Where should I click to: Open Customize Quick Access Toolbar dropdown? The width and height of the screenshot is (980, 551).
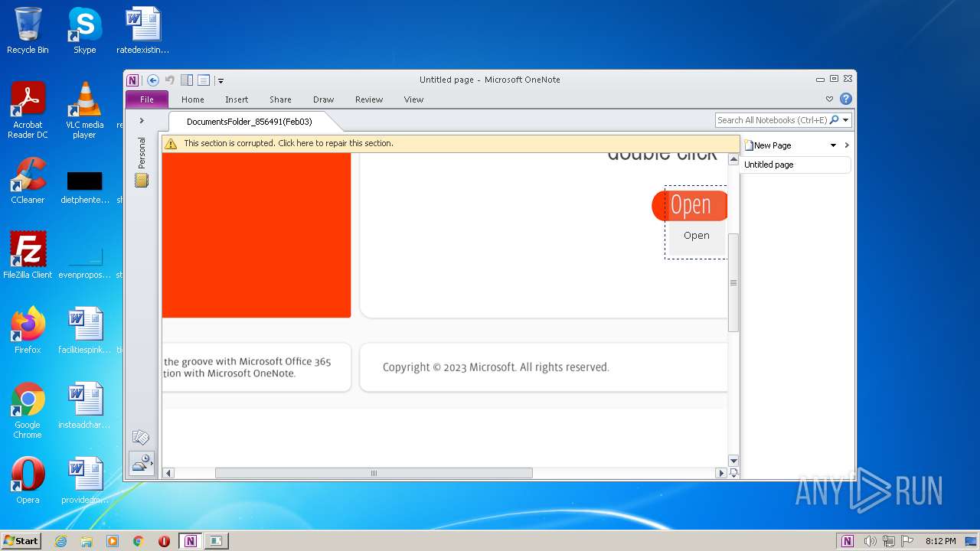(220, 80)
